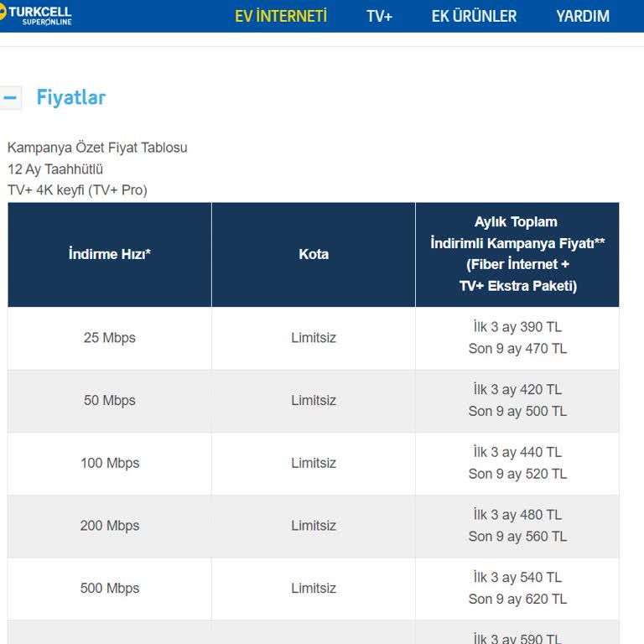Select the 100 Mbps speed cell
Image resolution: width=644 pixels, height=644 pixels.
point(109,463)
